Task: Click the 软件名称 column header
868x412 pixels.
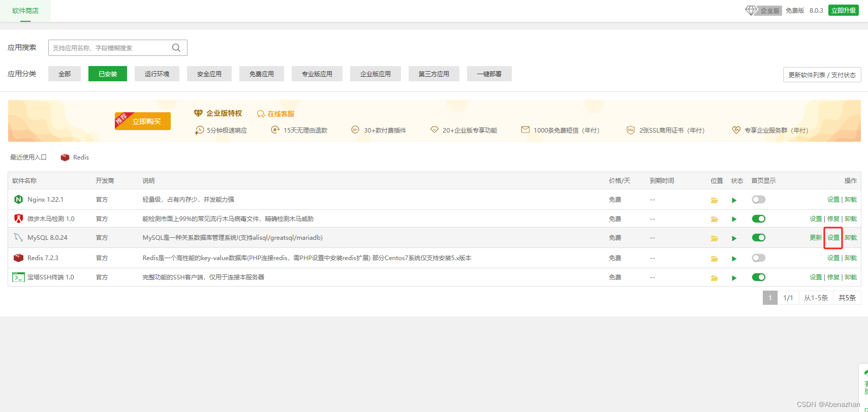Action: pyautogui.click(x=24, y=181)
